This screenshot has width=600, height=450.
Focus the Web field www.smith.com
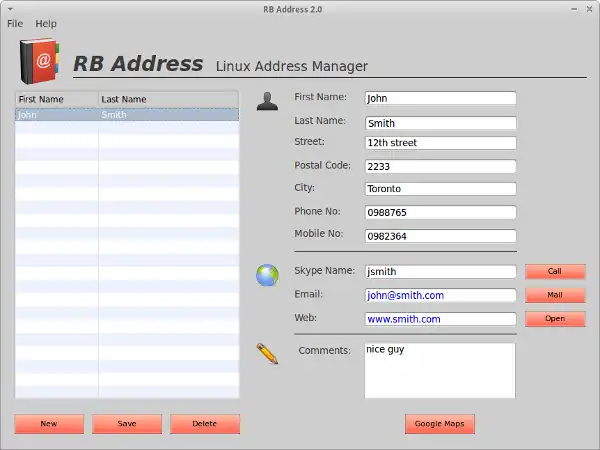pyautogui.click(x=440, y=319)
